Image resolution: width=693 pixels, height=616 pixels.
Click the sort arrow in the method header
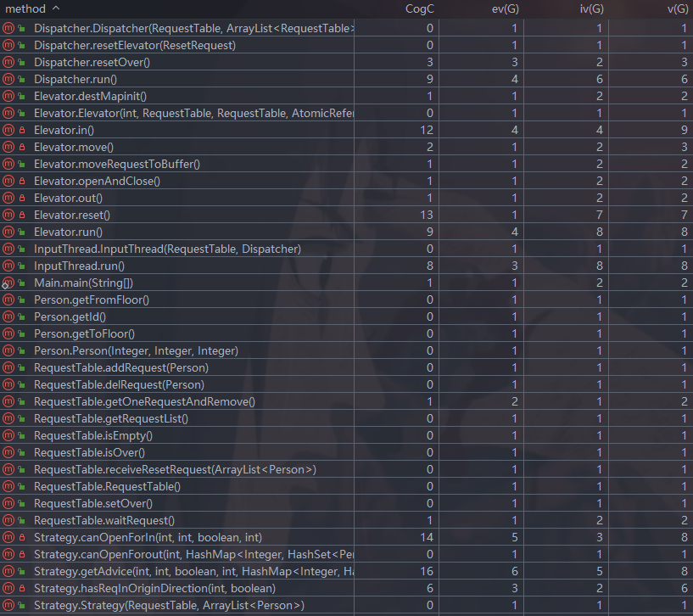click(x=56, y=8)
